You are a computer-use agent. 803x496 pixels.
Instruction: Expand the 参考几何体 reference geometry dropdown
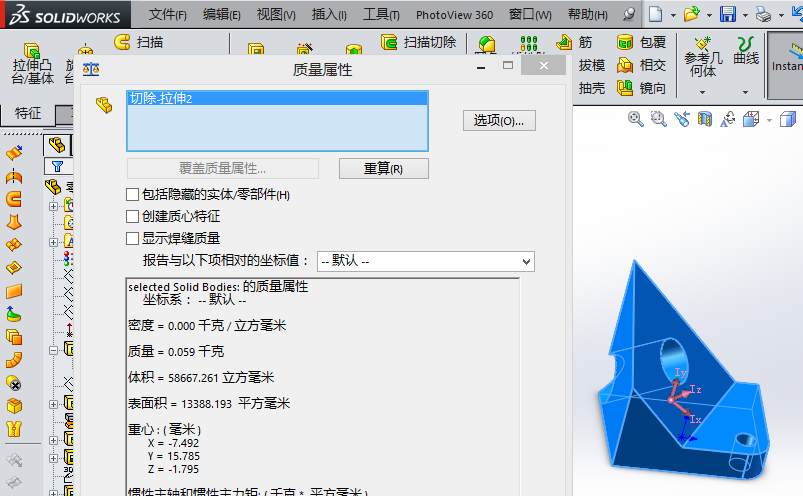pos(703,92)
